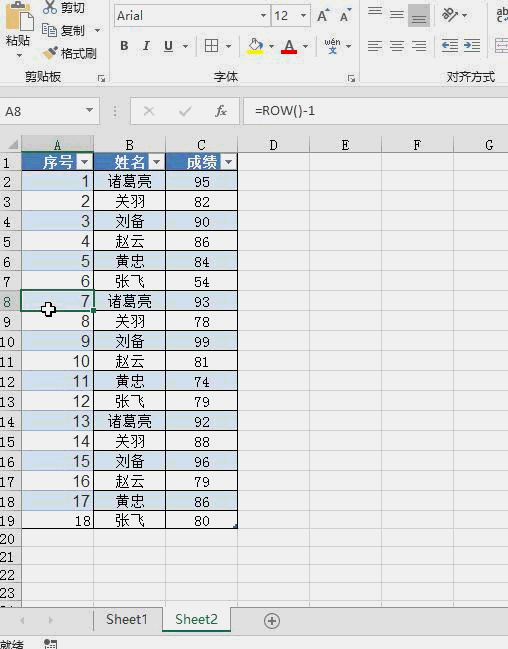Image resolution: width=508 pixels, height=649 pixels.
Task: Click the Select All corner triangle
Action: click(x=12, y=144)
